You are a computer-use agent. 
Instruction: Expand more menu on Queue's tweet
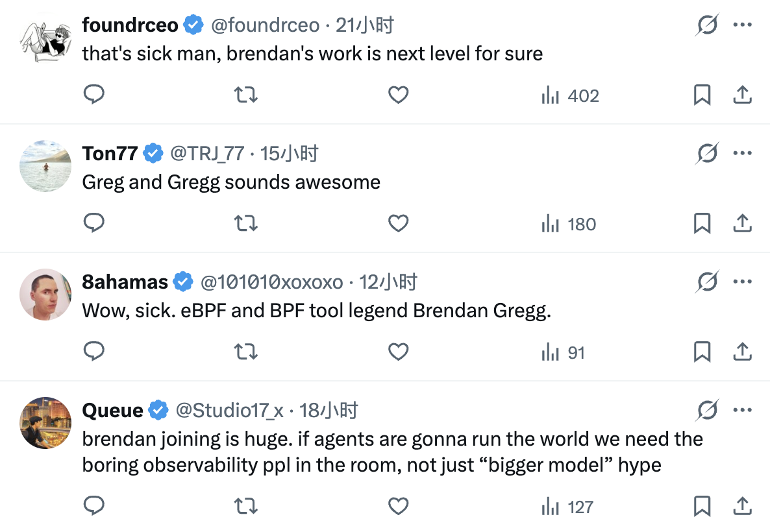[742, 411]
